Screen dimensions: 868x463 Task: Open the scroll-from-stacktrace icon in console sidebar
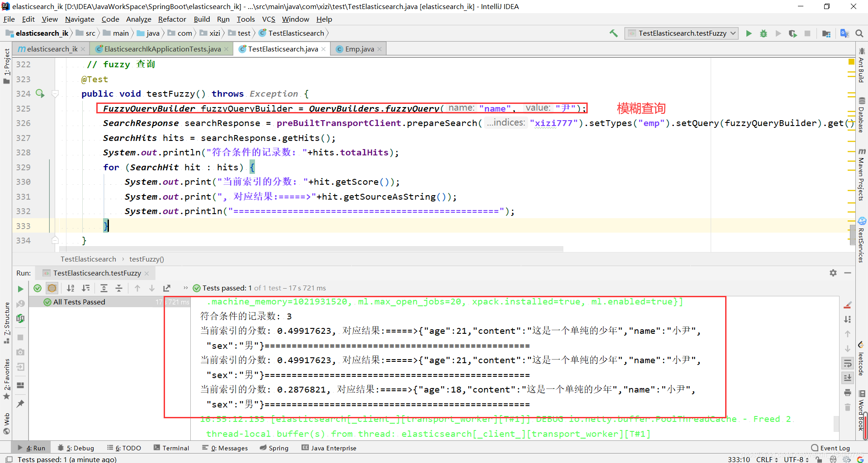pos(848,319)
